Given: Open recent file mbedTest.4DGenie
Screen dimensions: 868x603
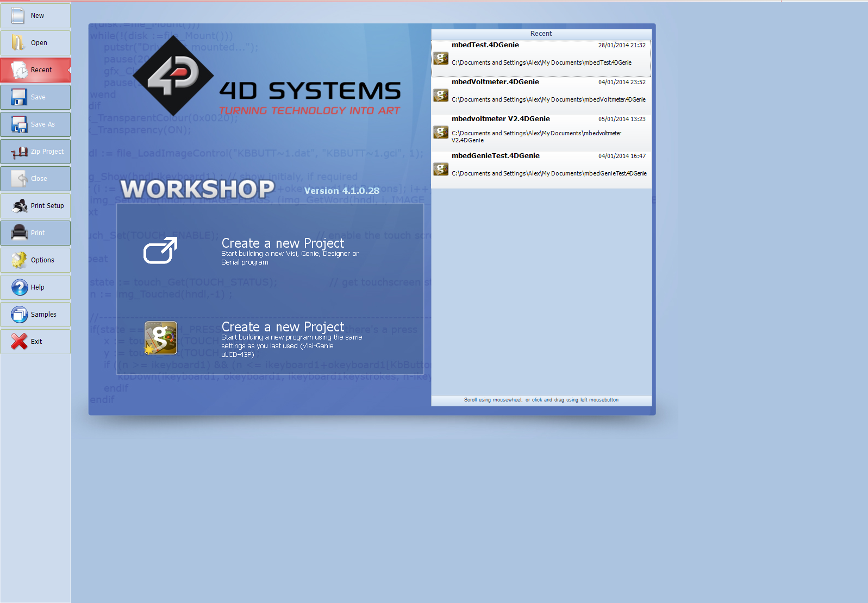Looking at the screenshot, I should [x=541, y=59].
